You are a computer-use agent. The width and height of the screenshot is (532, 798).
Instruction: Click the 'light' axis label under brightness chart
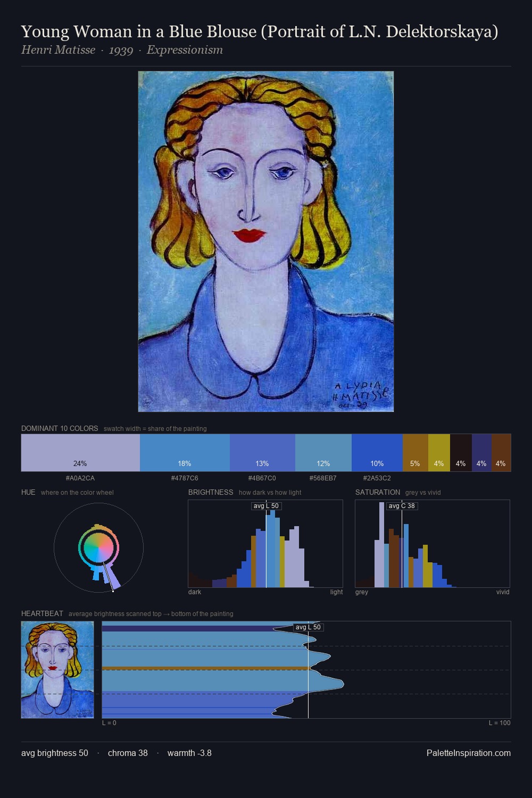tap(336, 592)
